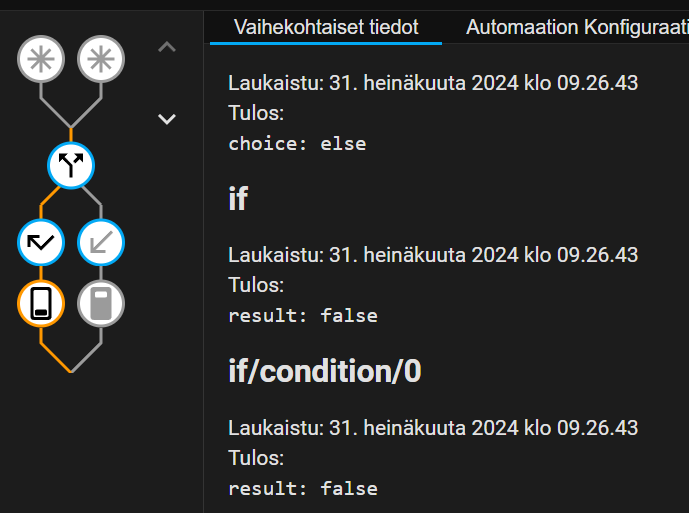This screenshot has width=689, height=513.
Task: Click the topmost Laukaistu timestamp line
Action: coord(433,83)
